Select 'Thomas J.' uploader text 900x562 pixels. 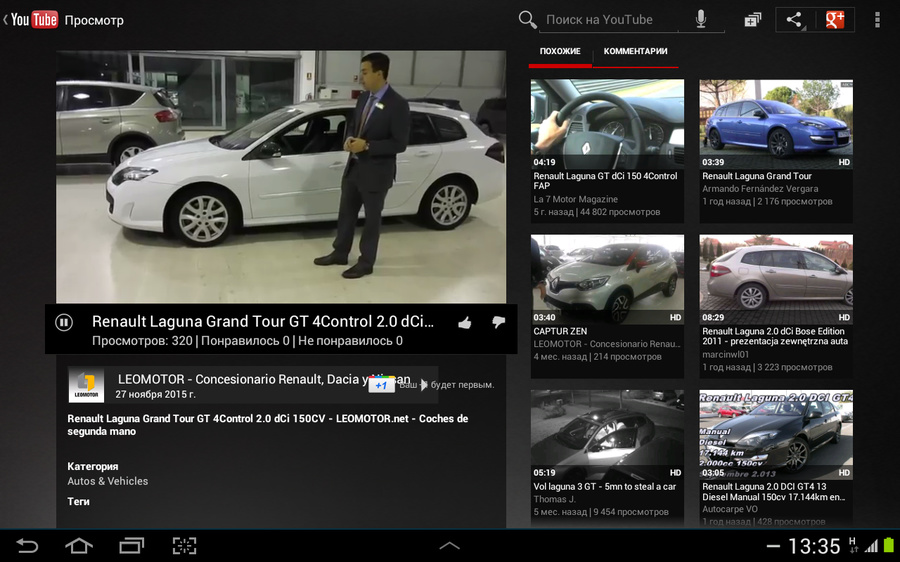coord(554,499)
